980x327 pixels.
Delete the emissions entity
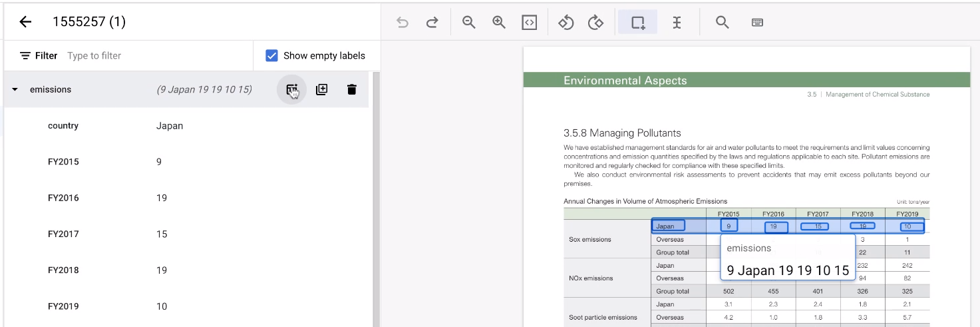click(x=352, y=90)
